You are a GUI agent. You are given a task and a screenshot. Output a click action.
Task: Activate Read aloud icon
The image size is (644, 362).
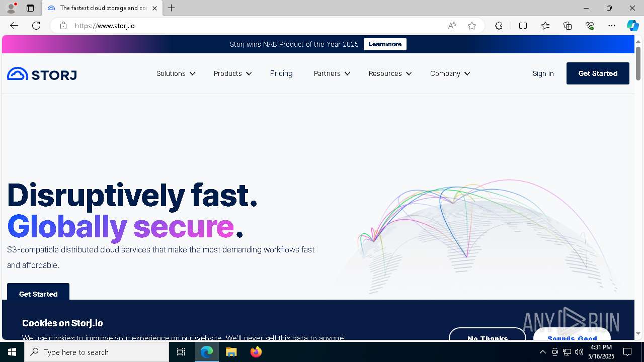(x=452, y=26)
